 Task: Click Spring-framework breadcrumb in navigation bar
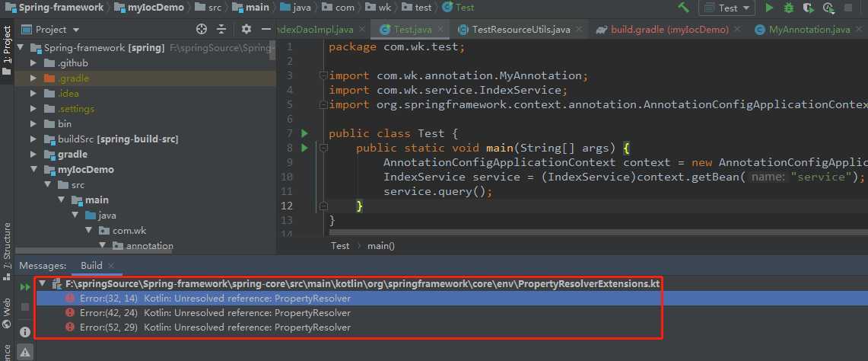(x=54, y=7)
